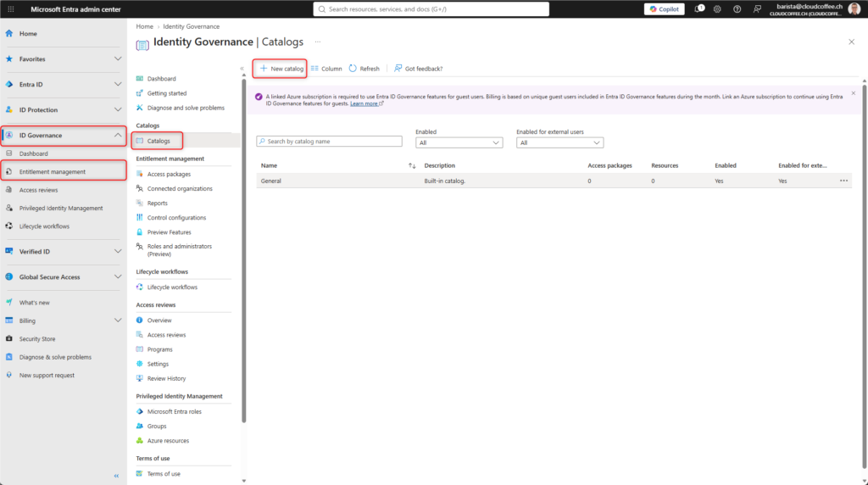Image resolution: width=868 pixels, height=485 pixels.
Task: Open Diagnose & solve problems in sidebar
Action: pos(55,357)
